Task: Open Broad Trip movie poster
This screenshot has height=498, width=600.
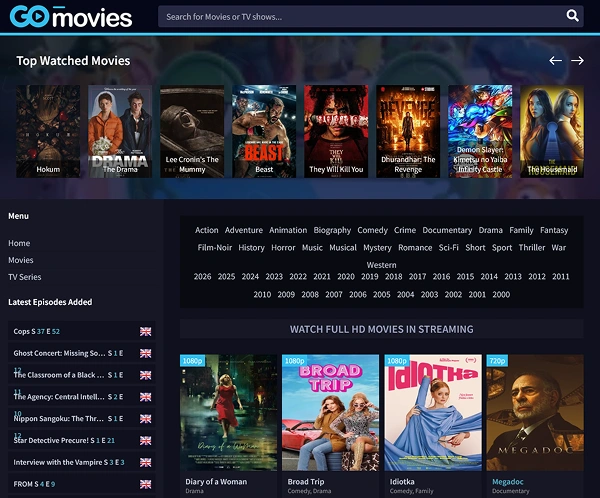Action: [331, 413]
